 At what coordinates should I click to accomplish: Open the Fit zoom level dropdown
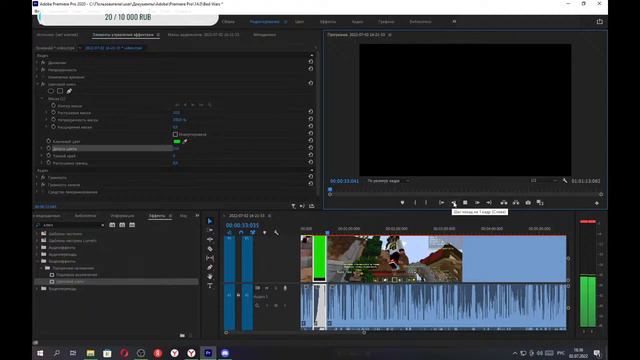(389, 180)
